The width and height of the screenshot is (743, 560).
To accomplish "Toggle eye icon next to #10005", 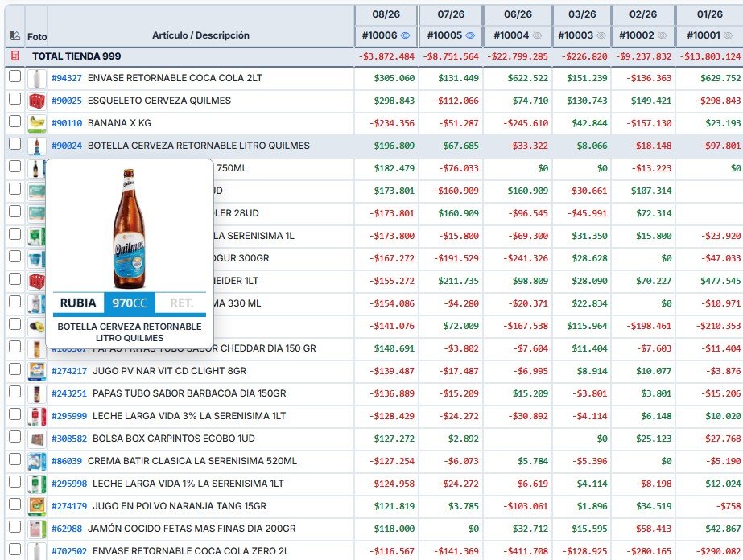I will [470, 35].
